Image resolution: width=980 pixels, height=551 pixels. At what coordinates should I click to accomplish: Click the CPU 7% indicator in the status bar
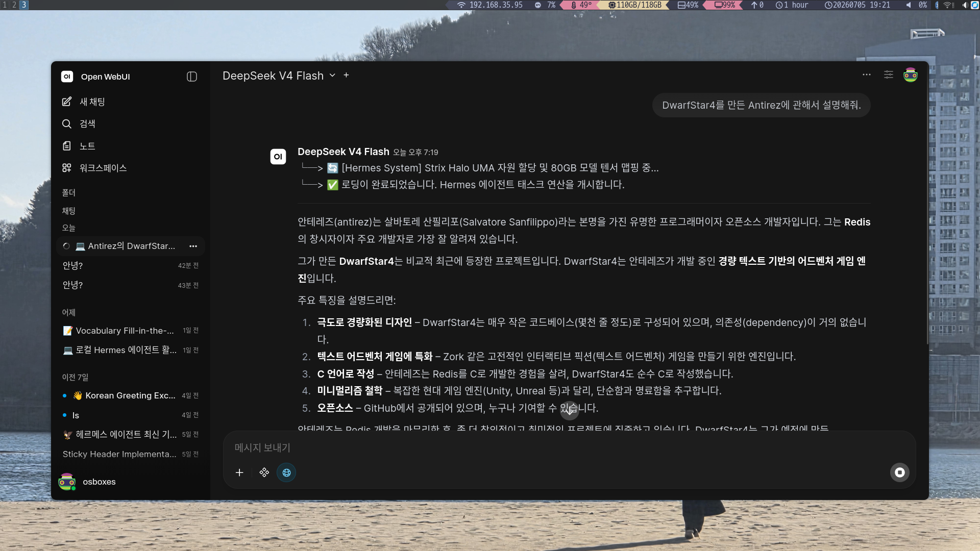(545, 5)
